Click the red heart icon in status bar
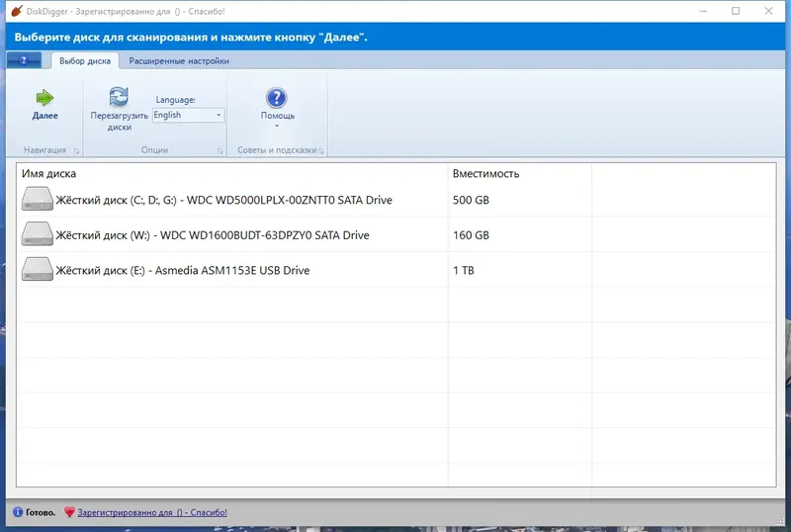Screen dimensions: 791x532 [x=69, y=512]
